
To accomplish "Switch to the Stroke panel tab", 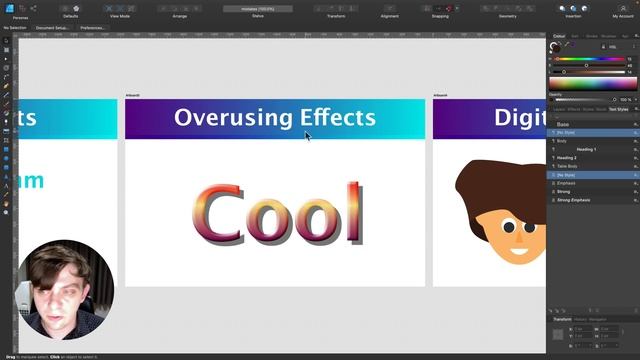I will [591, 36].
